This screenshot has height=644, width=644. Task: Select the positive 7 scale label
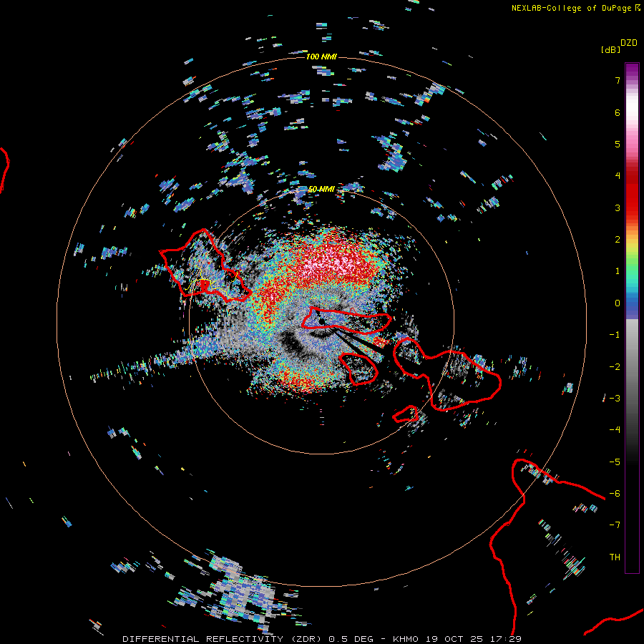(618, 80)
